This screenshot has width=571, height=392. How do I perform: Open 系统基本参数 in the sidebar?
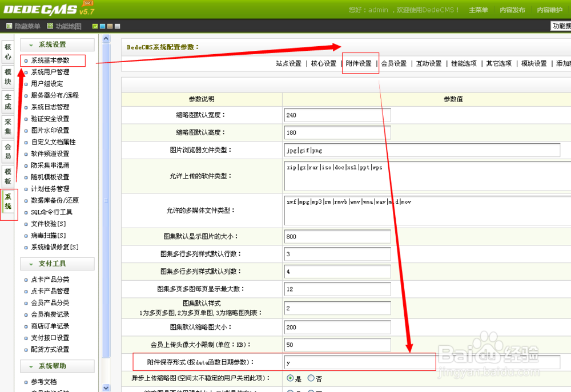pos(50,60)
